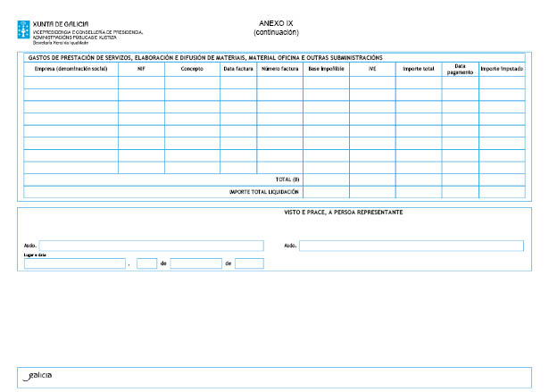Focus the left Asdo. signature field

[x=151, y=246]
